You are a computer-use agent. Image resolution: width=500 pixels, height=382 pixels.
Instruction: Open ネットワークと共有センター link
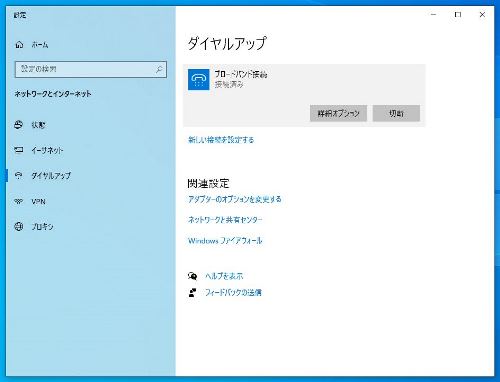[225, 220]
